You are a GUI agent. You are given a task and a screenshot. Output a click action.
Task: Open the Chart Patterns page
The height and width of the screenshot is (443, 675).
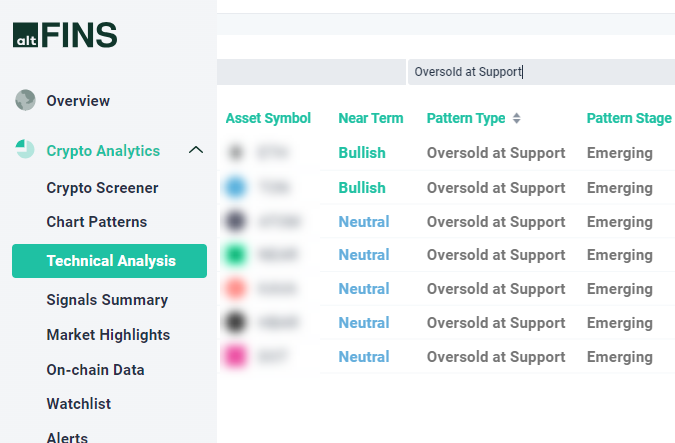click(x=96, y=222)
